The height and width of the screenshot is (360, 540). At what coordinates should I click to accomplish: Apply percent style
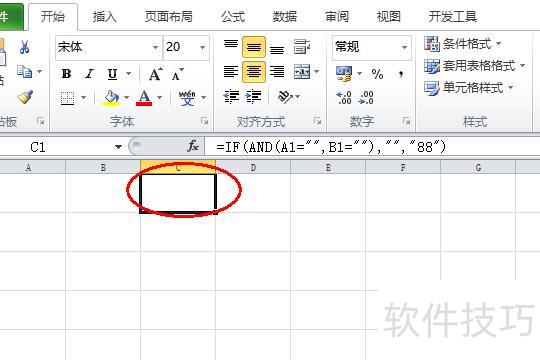377,74
